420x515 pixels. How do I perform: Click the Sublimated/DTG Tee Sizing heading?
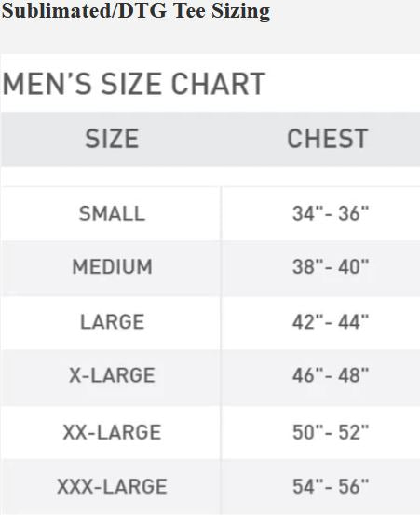(136, 11)
